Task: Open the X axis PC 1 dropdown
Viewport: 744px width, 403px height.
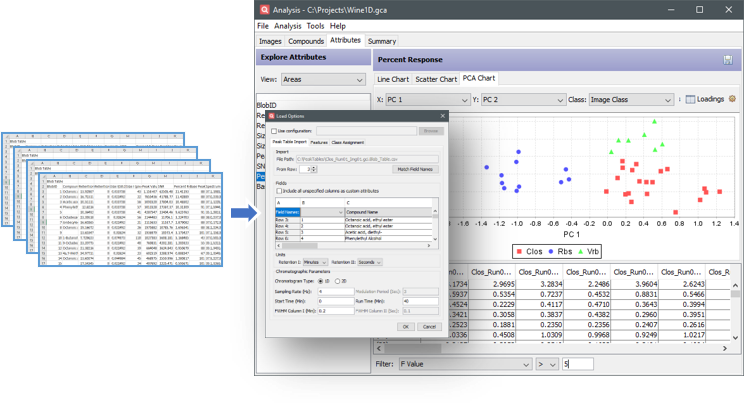Action: (427, 100)
